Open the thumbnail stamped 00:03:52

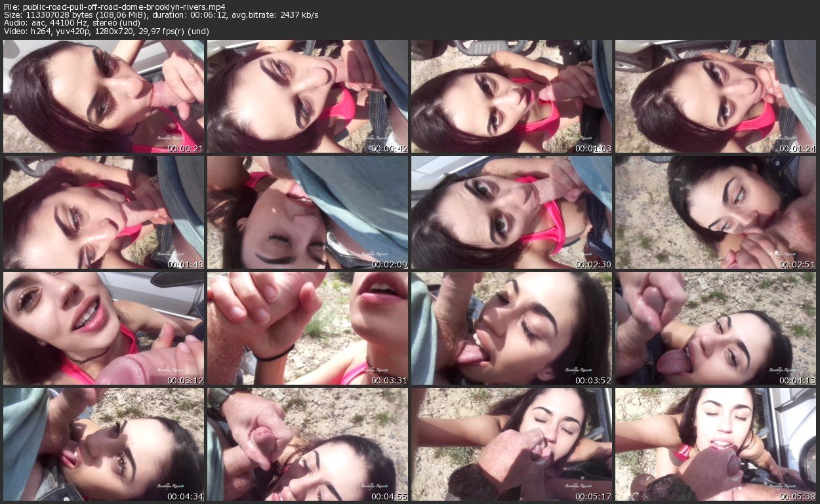(512, 328)
